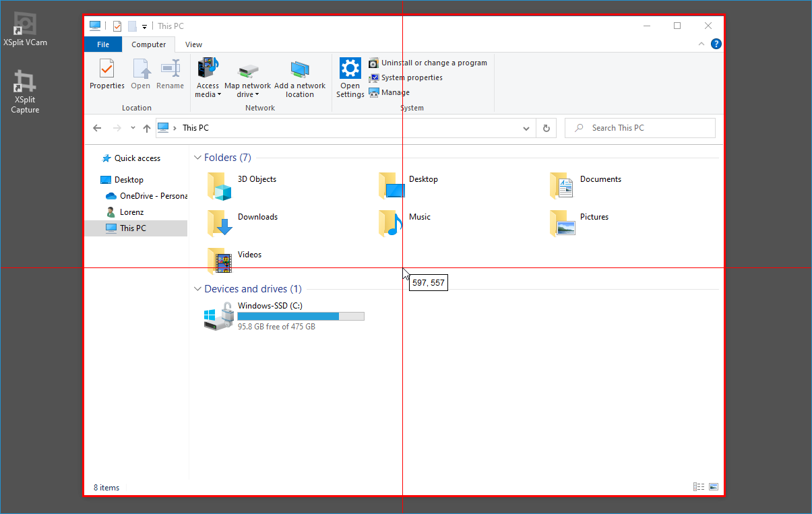The image size is (812, 514).
Task: Minimize the ribbon with the chevron
Action: tap(701, 44)
